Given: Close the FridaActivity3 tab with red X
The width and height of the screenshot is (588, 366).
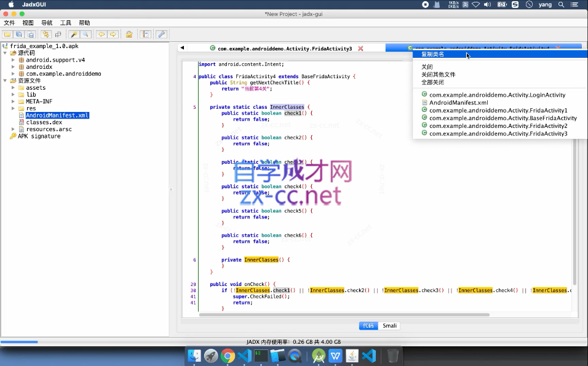Looking at the screenshot, I should [360, 49].
